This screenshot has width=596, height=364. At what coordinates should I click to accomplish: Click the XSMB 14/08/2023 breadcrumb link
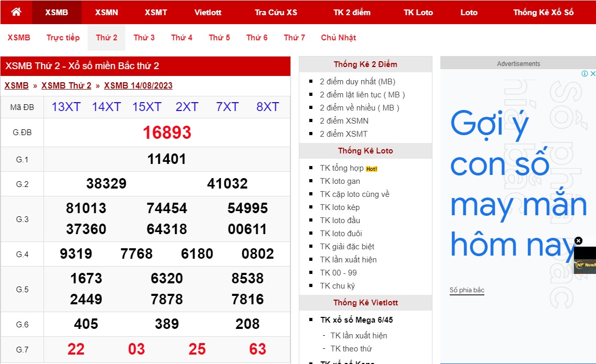[x=138, y=86]
